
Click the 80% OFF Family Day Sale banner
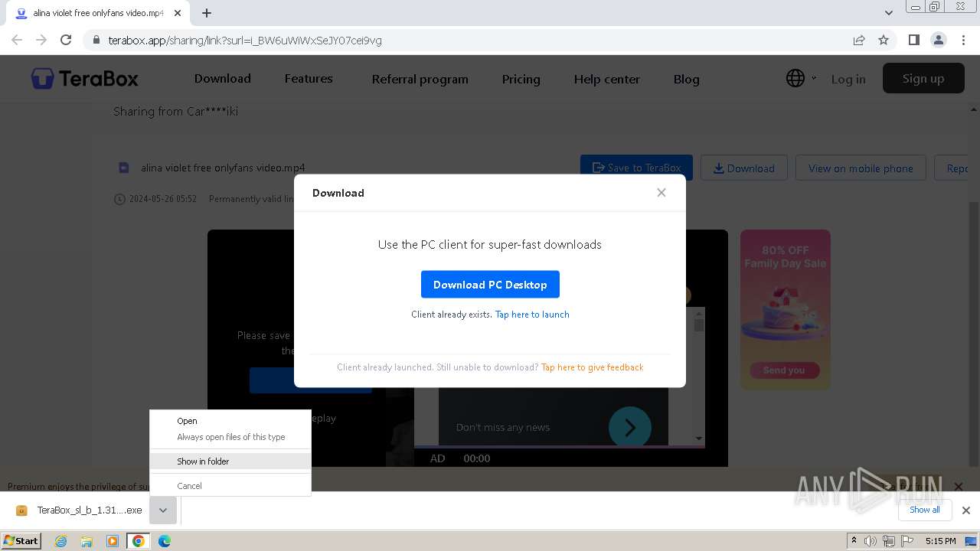785,309
